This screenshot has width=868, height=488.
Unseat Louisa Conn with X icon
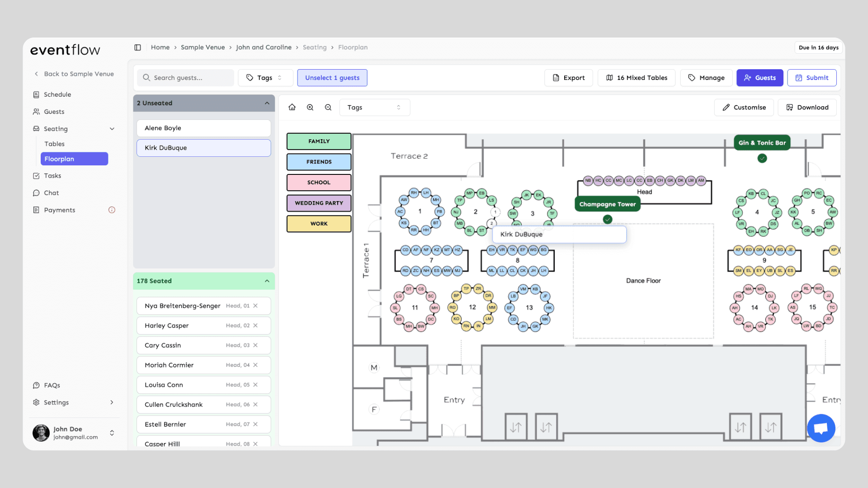(x=255, y=385)
